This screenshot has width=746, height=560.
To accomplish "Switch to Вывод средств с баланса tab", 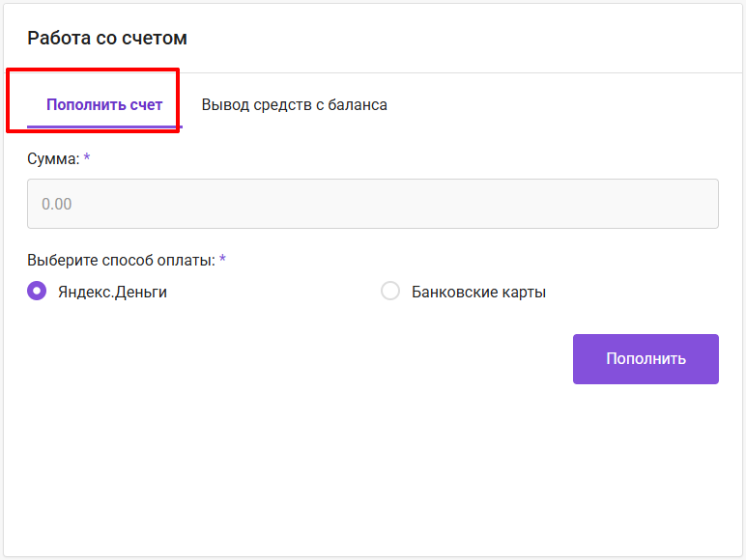I will pyautogui.click(x=294, y=104).
